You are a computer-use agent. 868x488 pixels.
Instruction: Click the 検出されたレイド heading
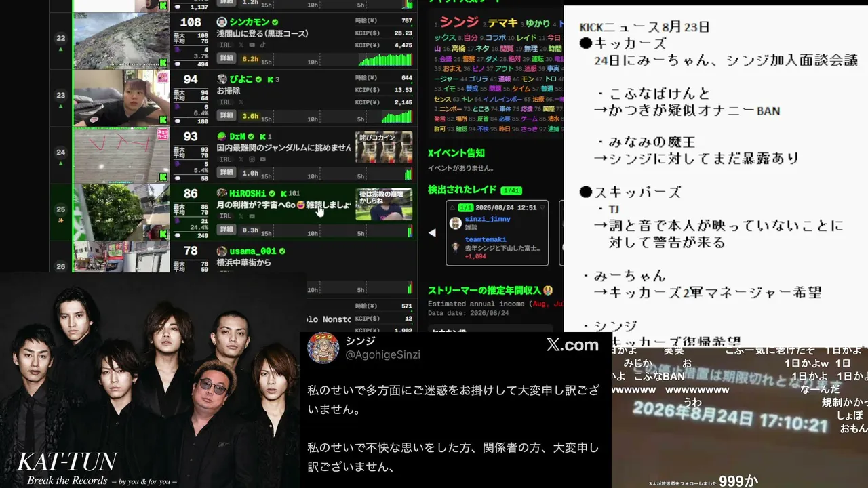[462, 190]
